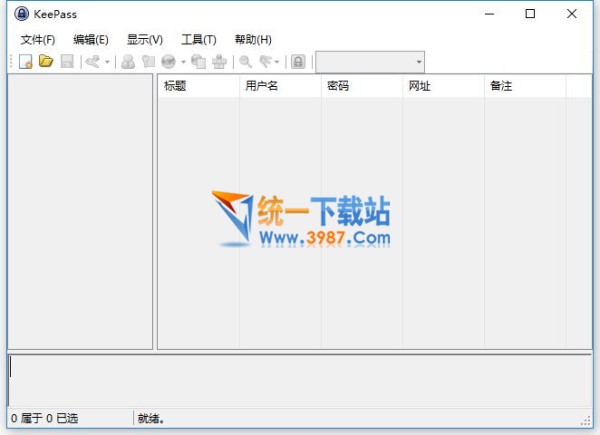Click the toolbar drag grip handle
Viewport: 600px width, 435px height.
pyautogui.click(x=11, y=62)
